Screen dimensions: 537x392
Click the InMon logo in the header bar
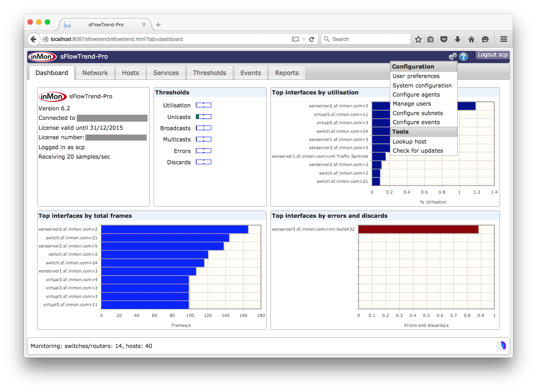tap(42, 56)
